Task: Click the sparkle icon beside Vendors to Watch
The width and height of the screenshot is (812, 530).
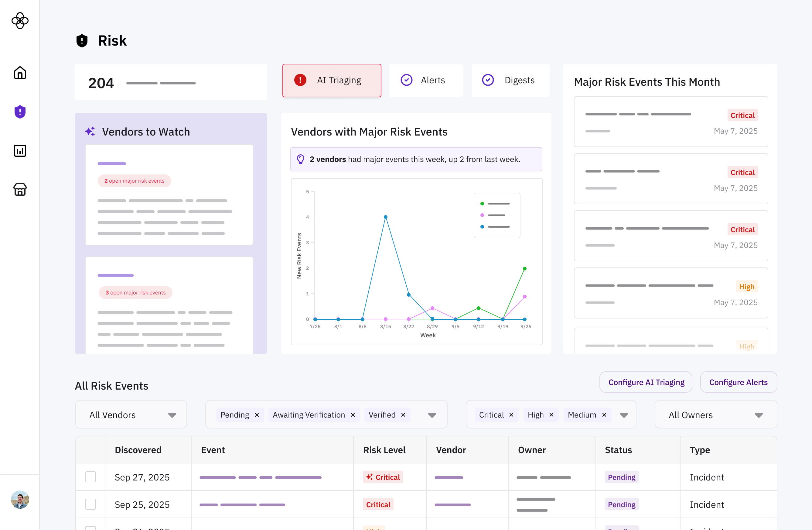Action: pos(90,132)
